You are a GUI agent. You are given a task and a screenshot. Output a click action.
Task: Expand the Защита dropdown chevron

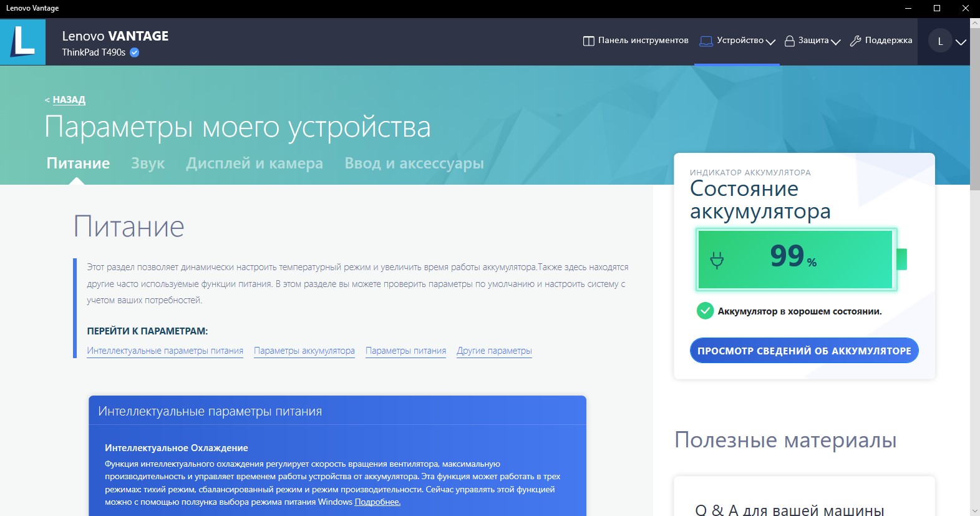tap(836, 42)
